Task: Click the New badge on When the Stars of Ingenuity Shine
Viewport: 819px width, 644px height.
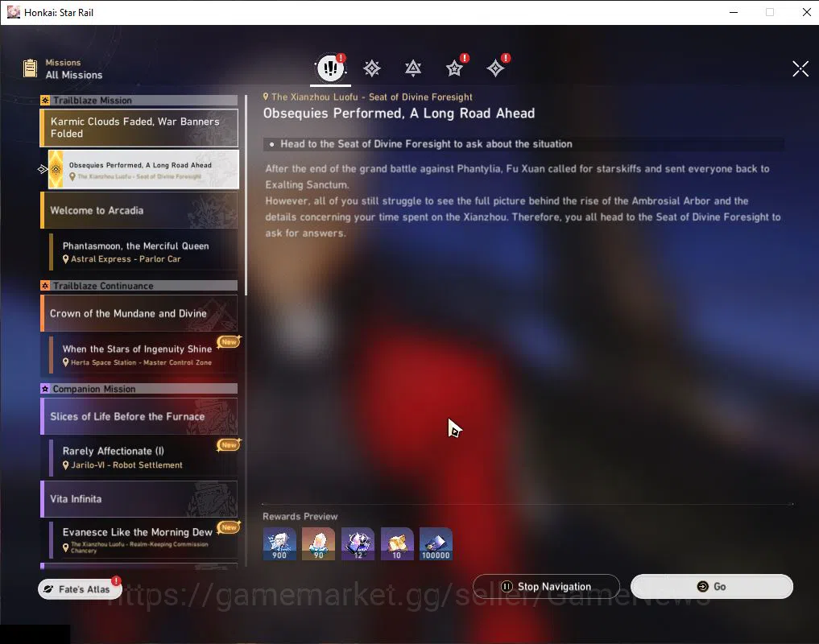Action: click(x=229, y=342)
